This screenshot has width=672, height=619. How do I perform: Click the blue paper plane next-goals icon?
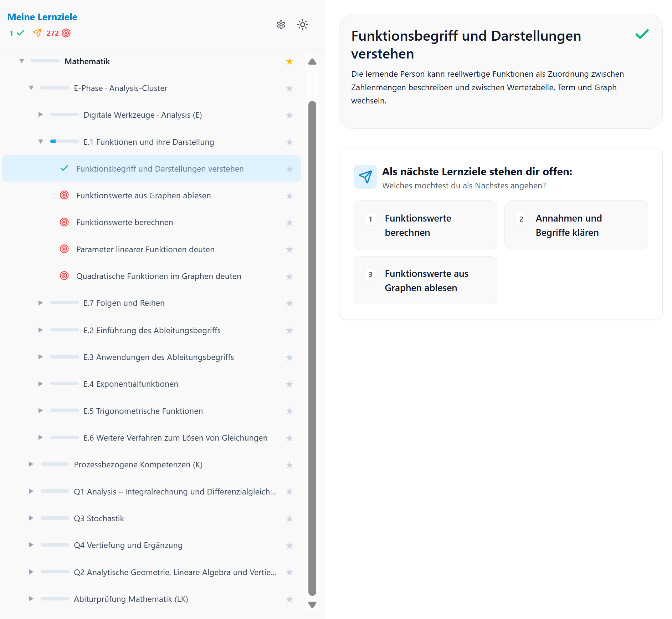pyautogui.click(x=365, y=177)
